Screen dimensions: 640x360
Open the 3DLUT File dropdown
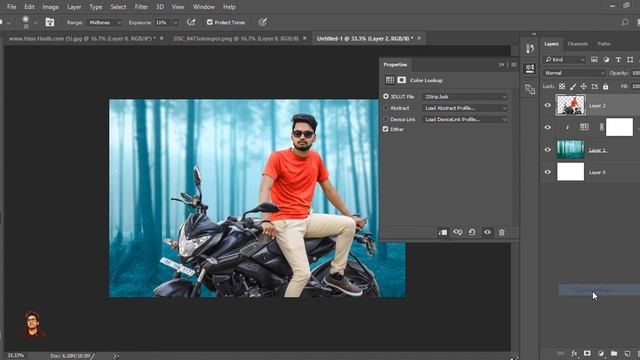(x=466, y=97)
